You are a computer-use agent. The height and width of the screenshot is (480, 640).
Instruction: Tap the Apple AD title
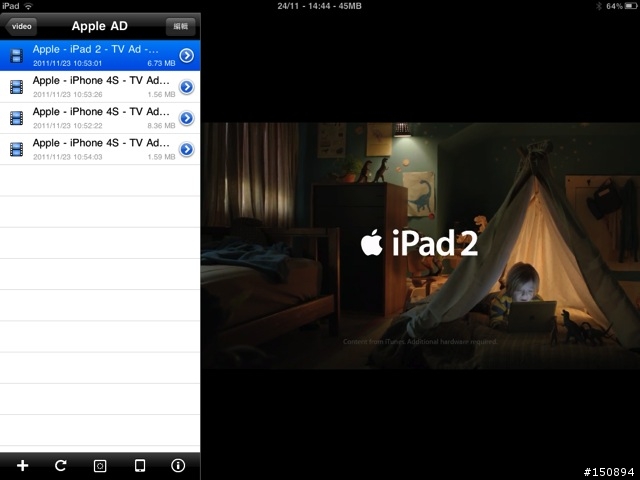(x=100, y=26)
